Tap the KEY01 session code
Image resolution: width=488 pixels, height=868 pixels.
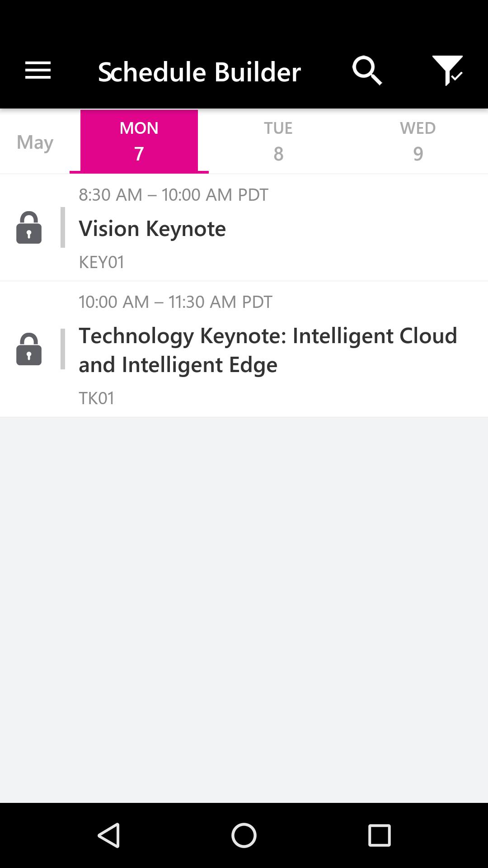click(x=101, y=262)
